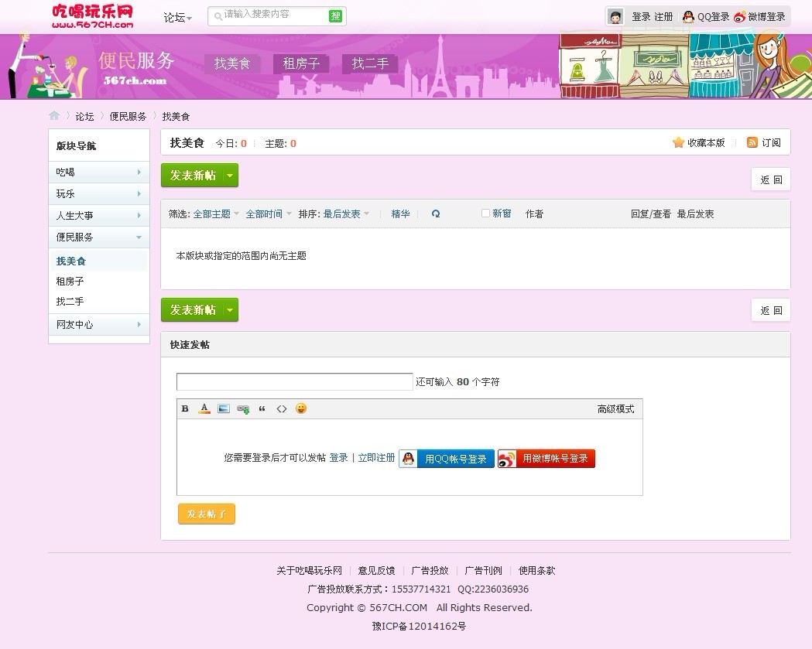
Task: Click the 登录 link in header
Action: pyautogui.click(x=641, y=16)
